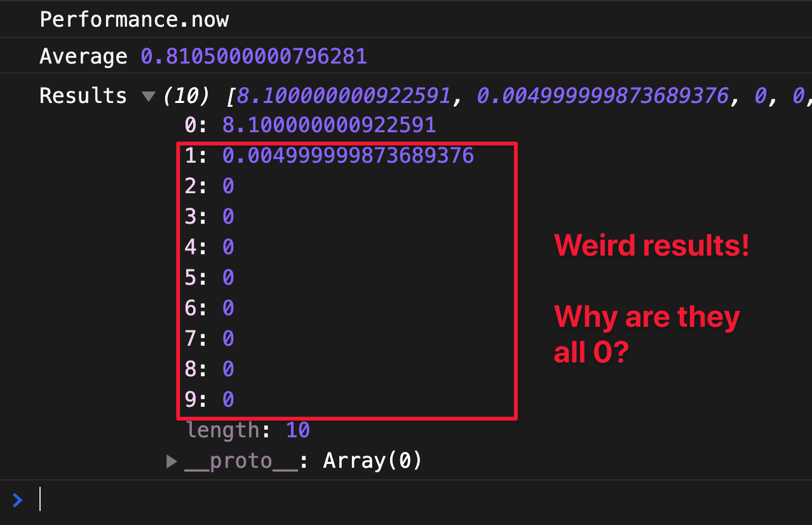Click the red 'Weird results!' annotation

pyautogui.click(x=651, y=246)
